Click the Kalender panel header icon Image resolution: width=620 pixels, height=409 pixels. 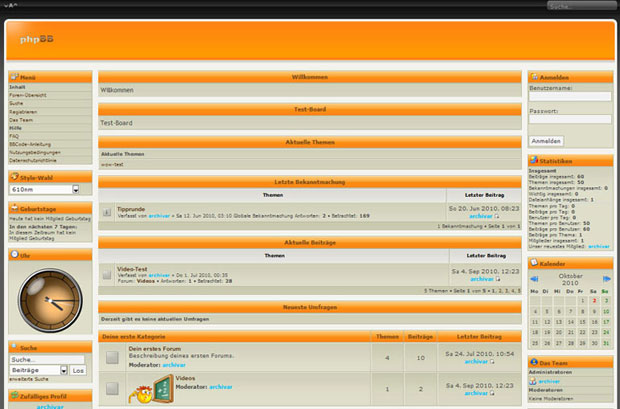point(534,262)
